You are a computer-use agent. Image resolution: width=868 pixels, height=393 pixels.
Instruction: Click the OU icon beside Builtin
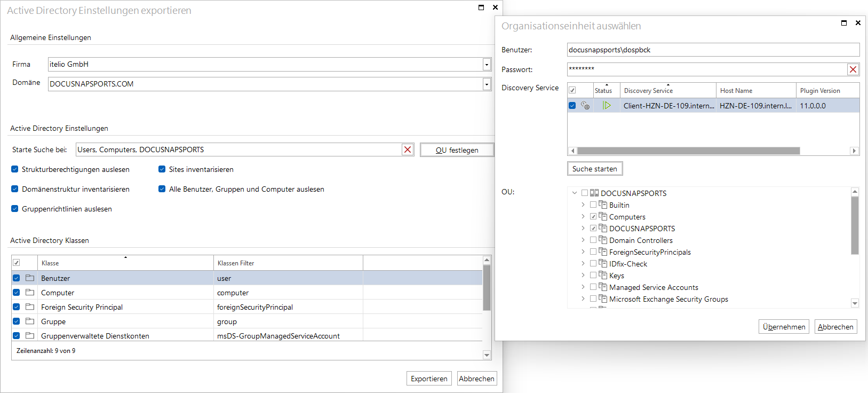coord(603,205)
